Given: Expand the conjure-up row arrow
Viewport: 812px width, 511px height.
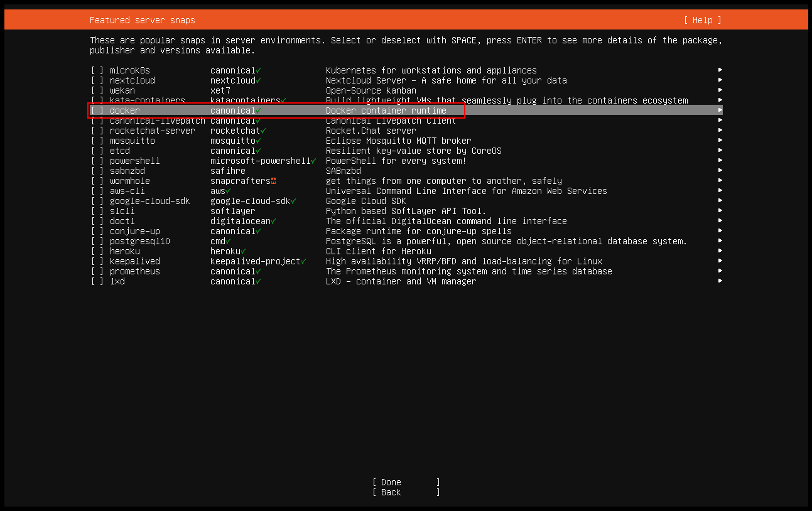Looking at the screenshot, I should coord(720,231).
